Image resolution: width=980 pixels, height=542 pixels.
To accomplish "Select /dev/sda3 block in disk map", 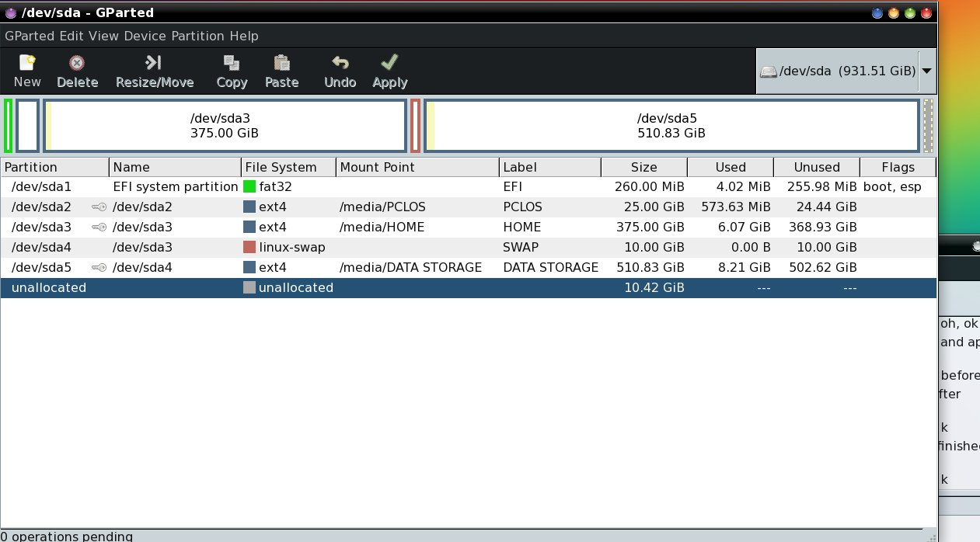I will [x=225, y=125].
